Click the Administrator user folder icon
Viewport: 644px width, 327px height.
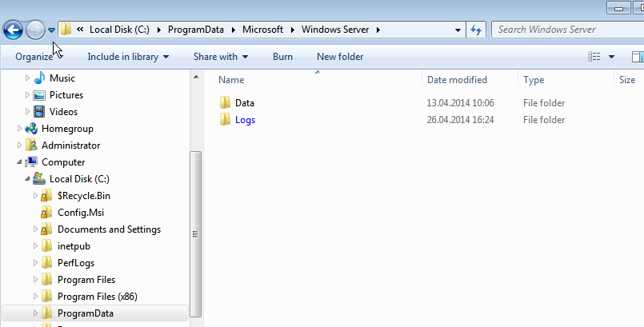click(x=31, y=146)
